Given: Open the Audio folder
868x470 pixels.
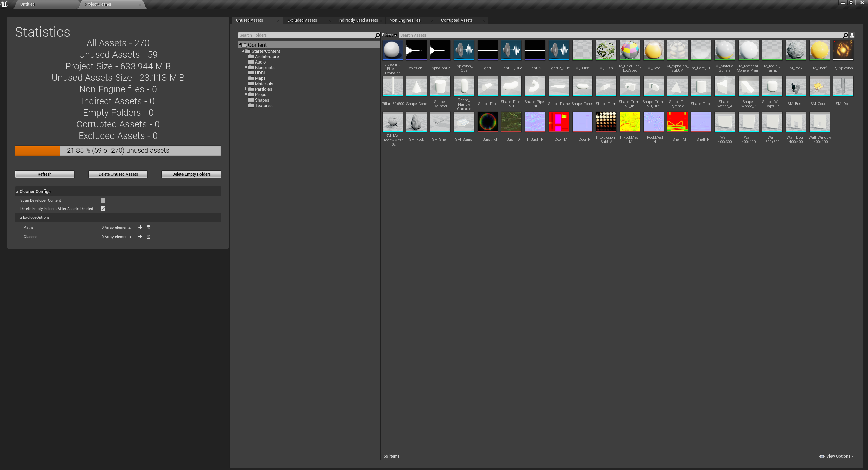Looking at the screenshot, I should 260,62.
